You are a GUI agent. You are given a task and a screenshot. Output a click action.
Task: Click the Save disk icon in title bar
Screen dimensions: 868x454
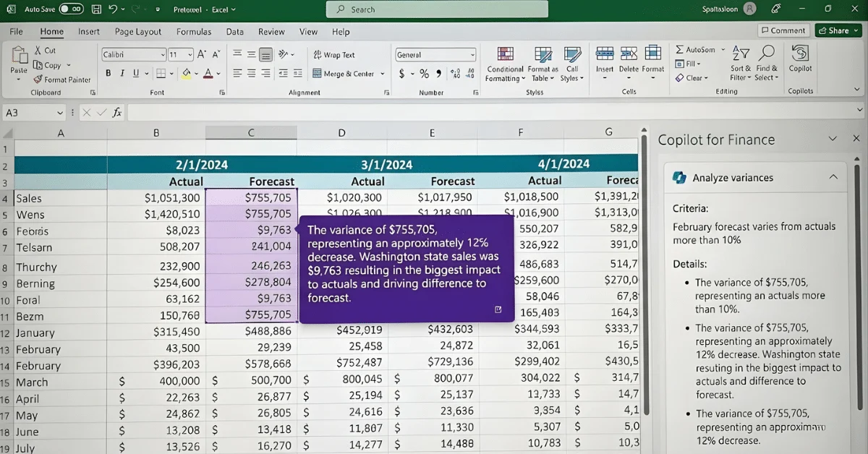(x=97, y=9)
